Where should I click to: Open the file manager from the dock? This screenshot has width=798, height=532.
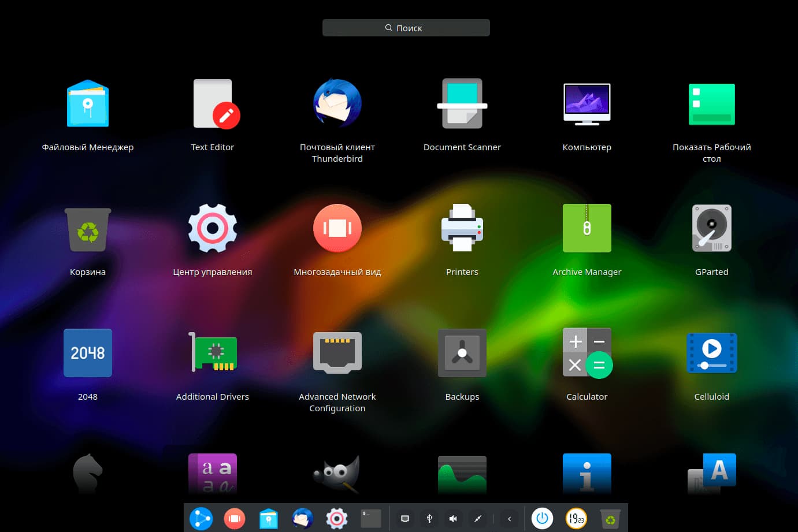[269, 519]
